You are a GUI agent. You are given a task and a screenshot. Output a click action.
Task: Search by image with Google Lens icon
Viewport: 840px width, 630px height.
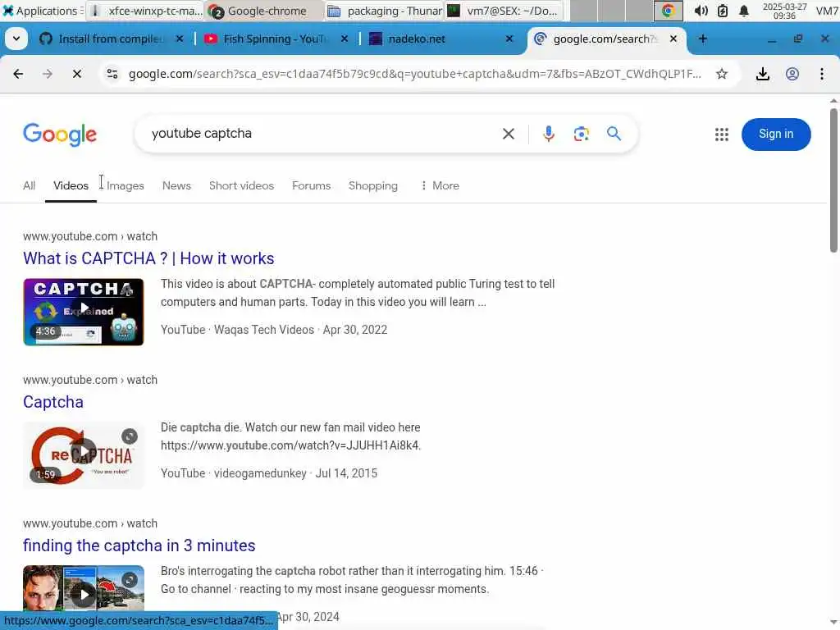pyautogui.click(x=582, y=134)
